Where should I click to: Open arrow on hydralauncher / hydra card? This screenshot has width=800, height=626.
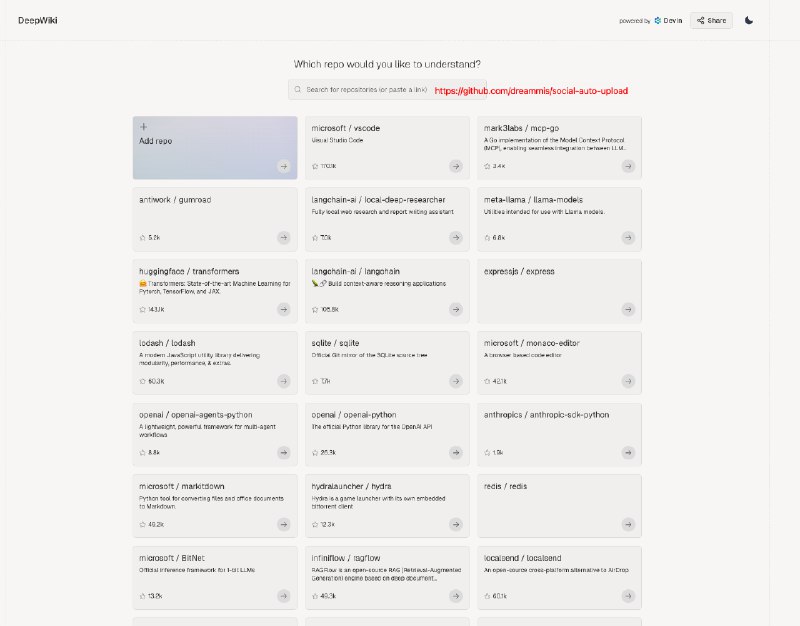tap(456, 524)
